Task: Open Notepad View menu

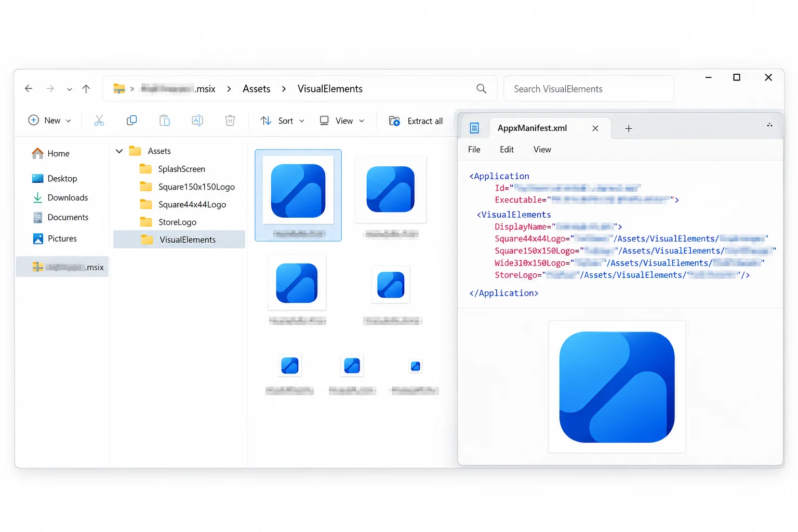Action: pos(542,150)
